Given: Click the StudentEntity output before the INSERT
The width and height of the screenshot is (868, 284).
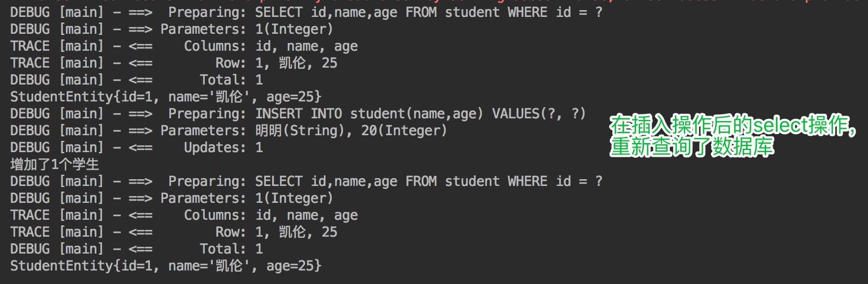Looking at the screenshot, I should (x=165, y=96).
